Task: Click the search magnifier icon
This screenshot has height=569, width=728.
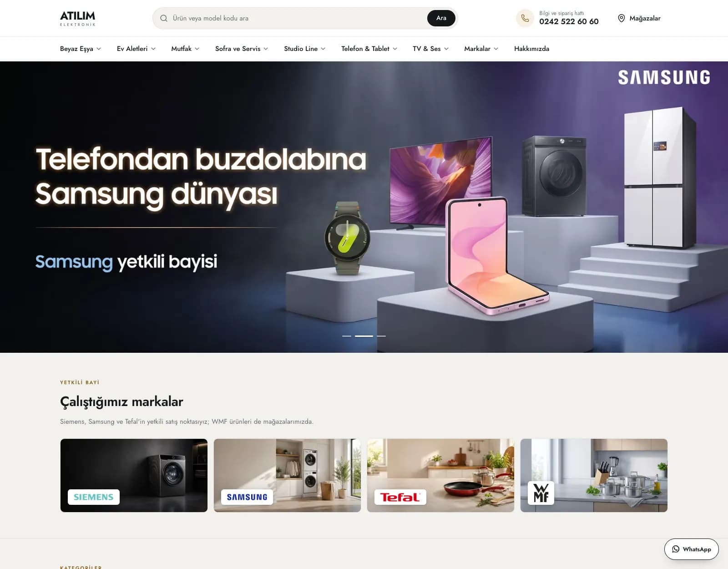Action: tap(164, 18)
